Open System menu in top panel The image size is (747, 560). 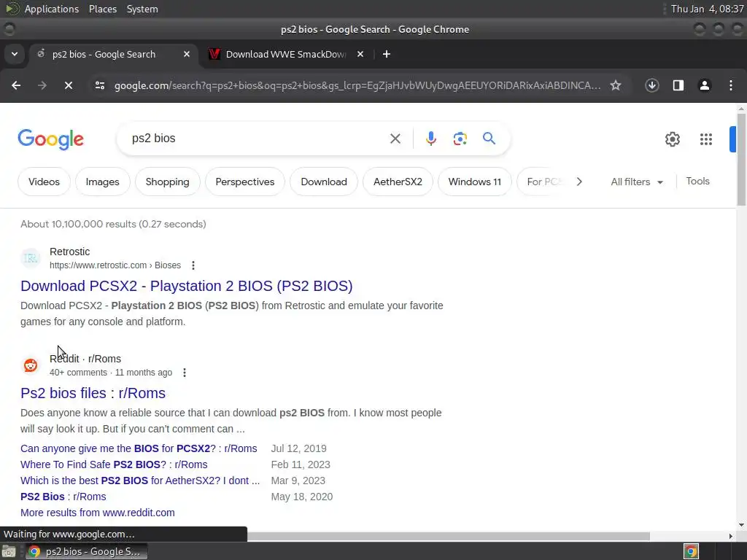(142, 9)
